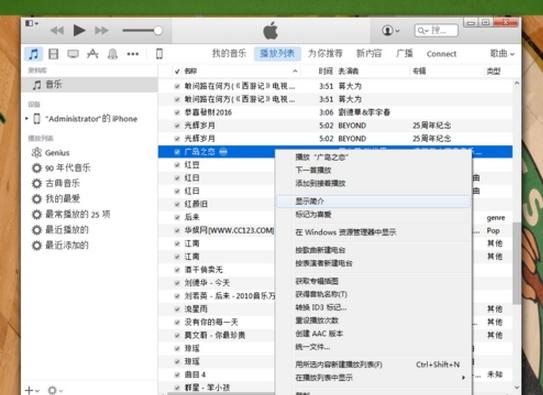The image size is (543, 395).
Task: Uncheck the 红颜旧 song checkbox
Action: click(177, 204)
